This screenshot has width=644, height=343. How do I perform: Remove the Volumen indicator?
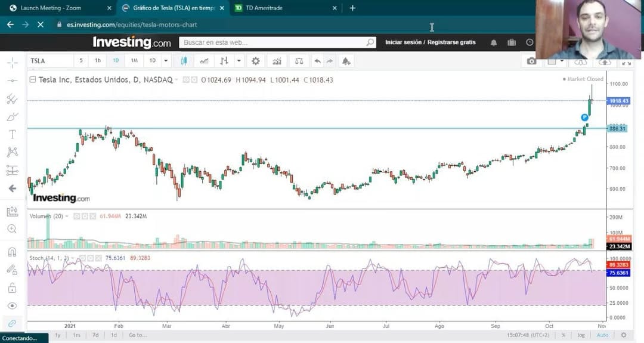coord(93,216)
